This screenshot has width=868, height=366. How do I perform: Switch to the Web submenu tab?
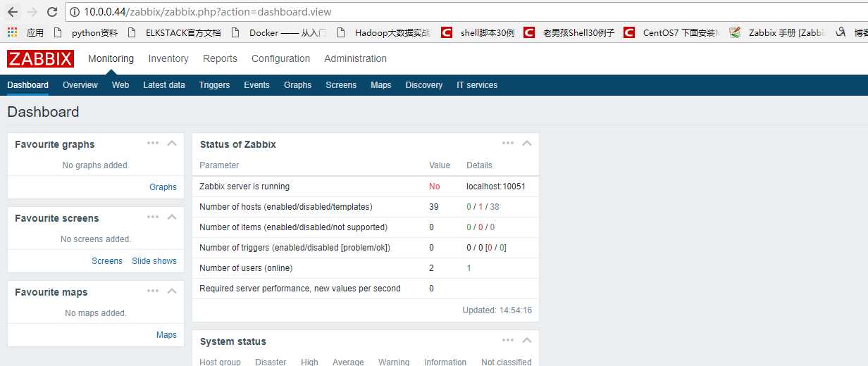click(120, 85)
